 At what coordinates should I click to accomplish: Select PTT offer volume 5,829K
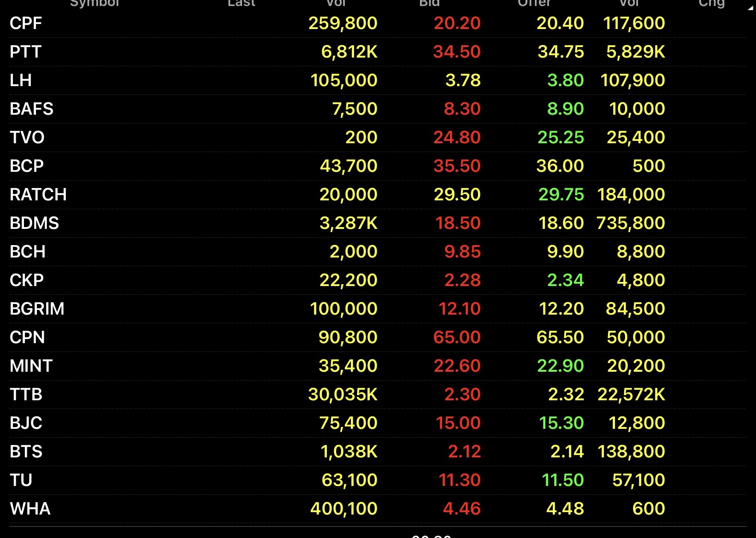pyautogui.click(x=636, y=52)
